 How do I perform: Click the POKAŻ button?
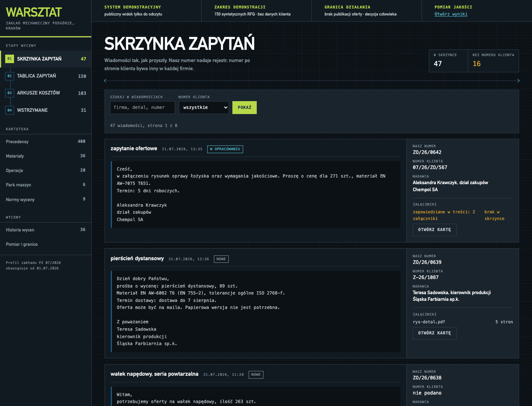[x=245, y=107]
